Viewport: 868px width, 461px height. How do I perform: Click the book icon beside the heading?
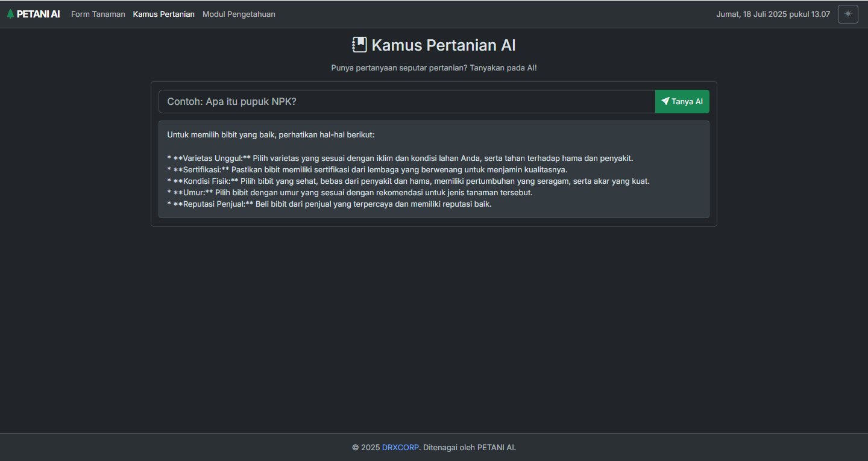coord(359,45)
